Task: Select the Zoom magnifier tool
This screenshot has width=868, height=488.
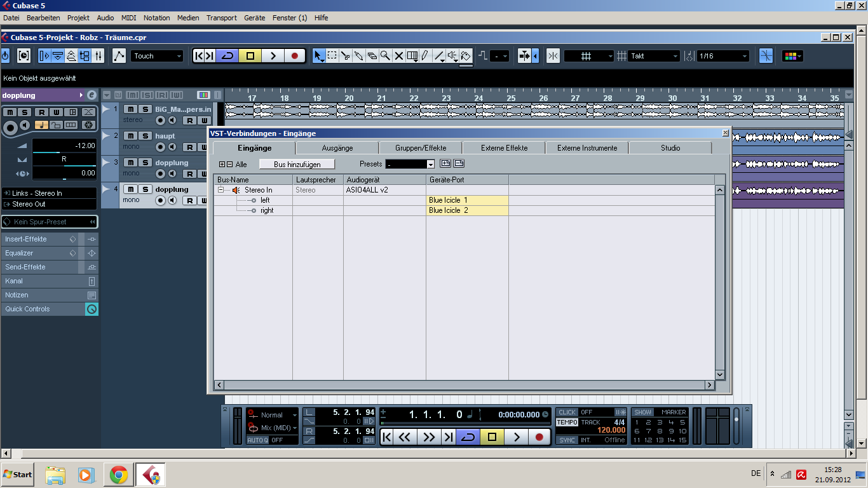Action: [386, 56]
